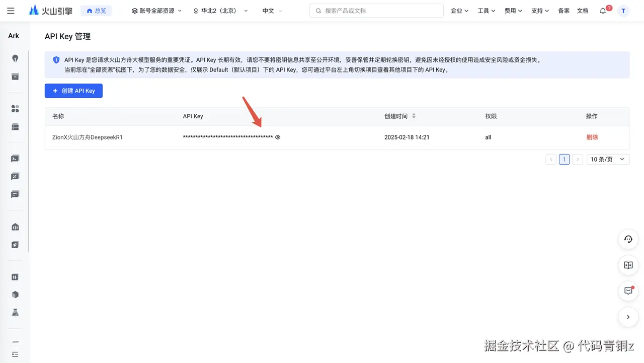
Task: Click the 创建 API Key button
Action: coord(73,91)
